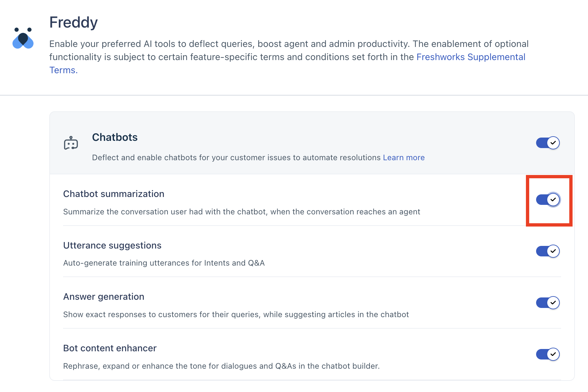The image size is (588, 392).
Task: Click the Freddy page heading
Action: [x=74, y=22]
